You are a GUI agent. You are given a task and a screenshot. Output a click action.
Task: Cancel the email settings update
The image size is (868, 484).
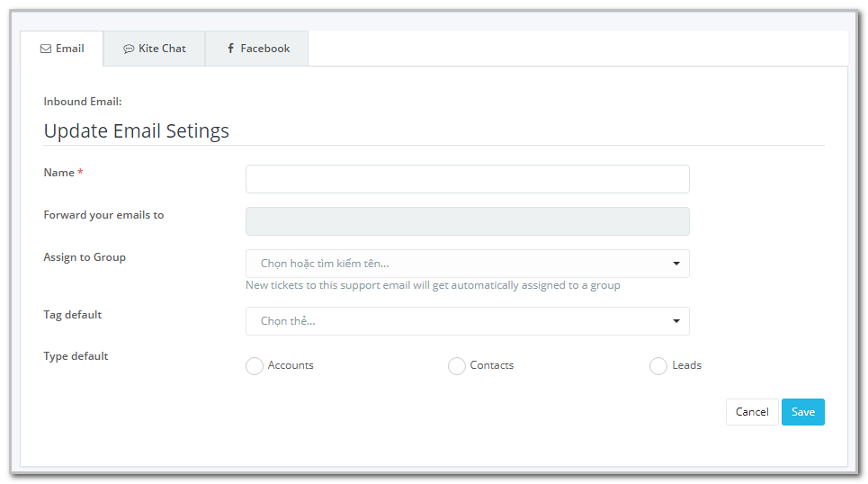pyautogui.click(x=752, y=412)
